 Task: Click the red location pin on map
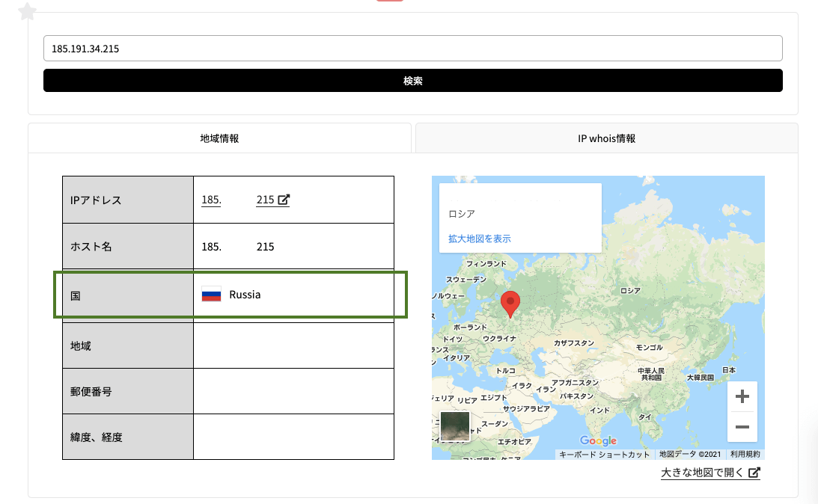click(510, 304)
